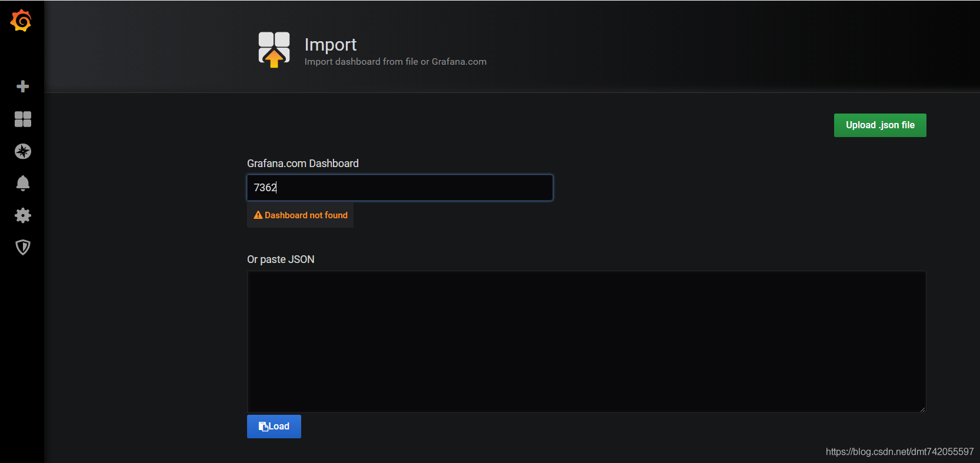Click the Dashboard not found warning
980x463 pixels.
click(300, 215)
